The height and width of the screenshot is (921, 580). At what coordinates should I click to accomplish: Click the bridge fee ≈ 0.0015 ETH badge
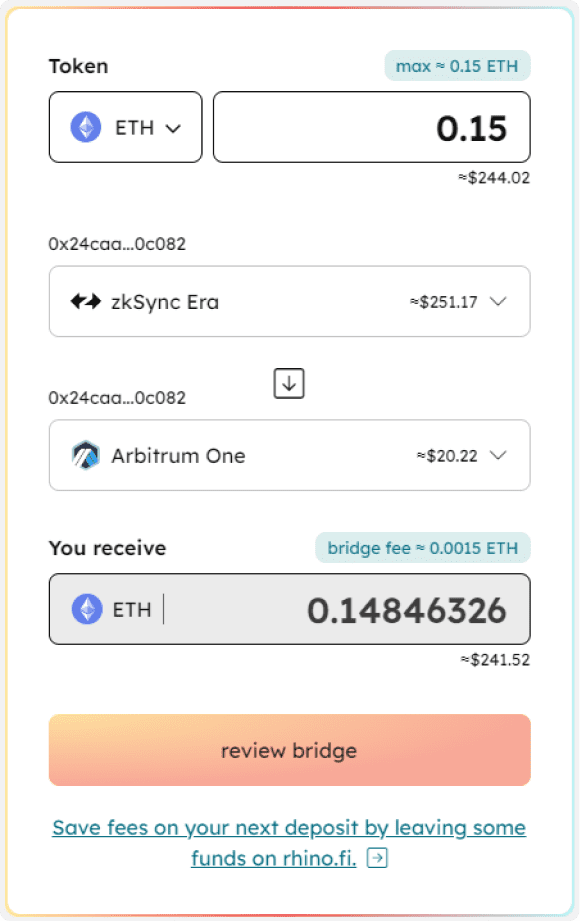click(x=423, y=548)
